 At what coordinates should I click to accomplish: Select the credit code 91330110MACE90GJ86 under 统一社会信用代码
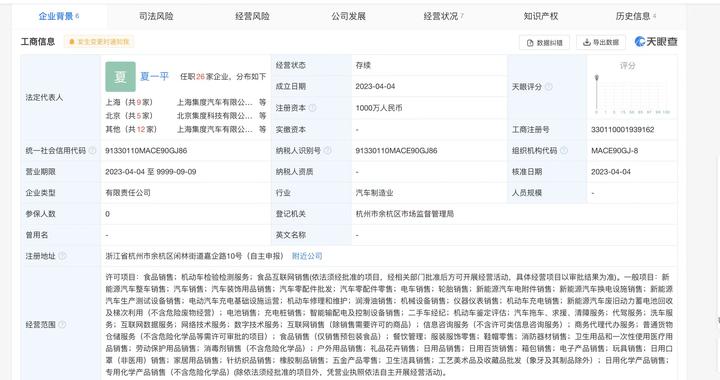146,151
